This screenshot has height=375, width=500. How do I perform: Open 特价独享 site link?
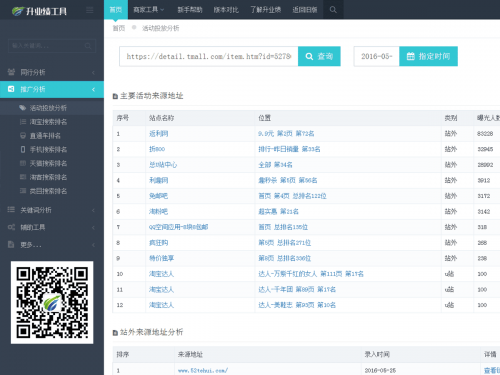(x=161, y=258)
